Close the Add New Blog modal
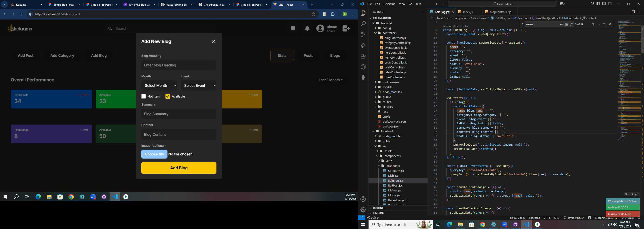Image resolution: width=644 pixels, height=229 pixels. [214, 42]
